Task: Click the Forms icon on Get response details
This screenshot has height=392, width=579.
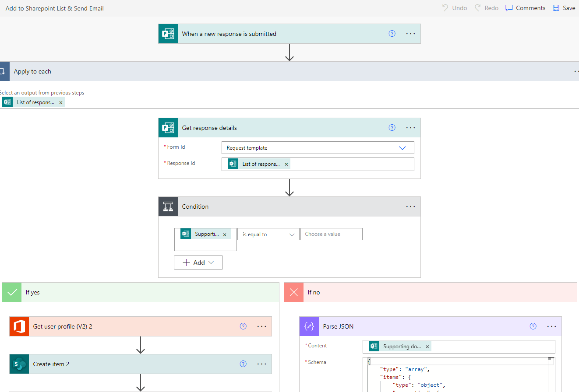Action: tap(168, 128)
